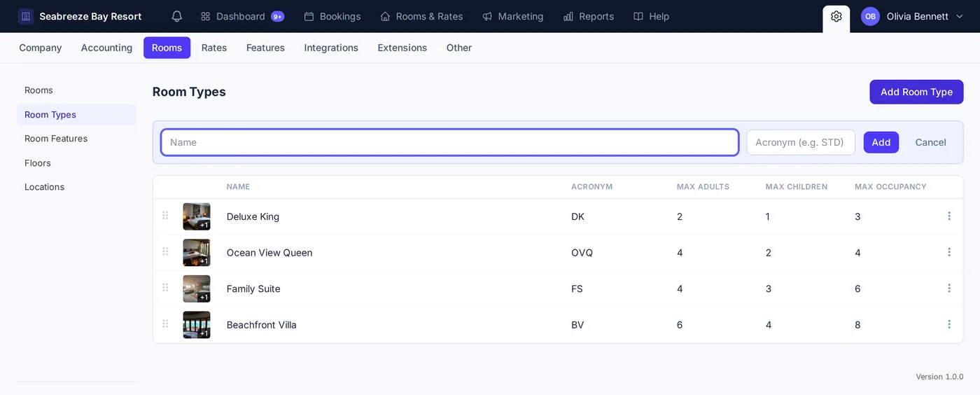Click the FS acronym cell
Image resolution: width=980 pixels, height=395 pixels.
coord(577,289)
